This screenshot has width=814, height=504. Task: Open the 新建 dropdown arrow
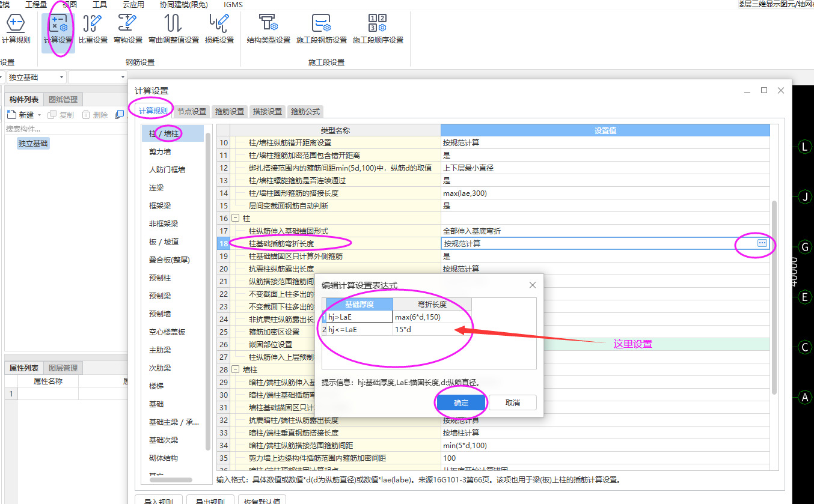tap(39, 115)
